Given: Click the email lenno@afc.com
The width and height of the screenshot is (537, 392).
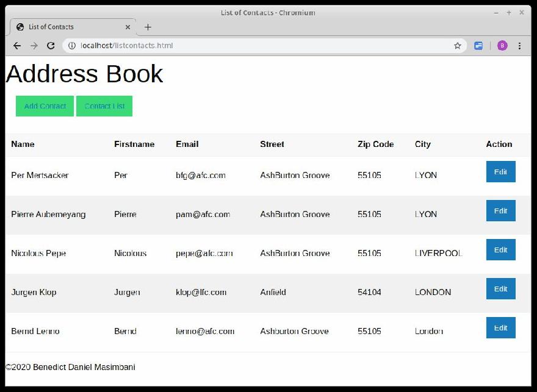Looking at the screenshot, I should click(205, 331).
